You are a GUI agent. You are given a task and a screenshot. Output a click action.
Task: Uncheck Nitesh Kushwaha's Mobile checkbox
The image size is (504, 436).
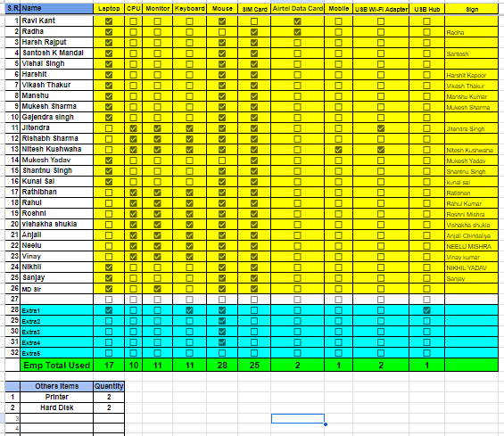(338, 150)
